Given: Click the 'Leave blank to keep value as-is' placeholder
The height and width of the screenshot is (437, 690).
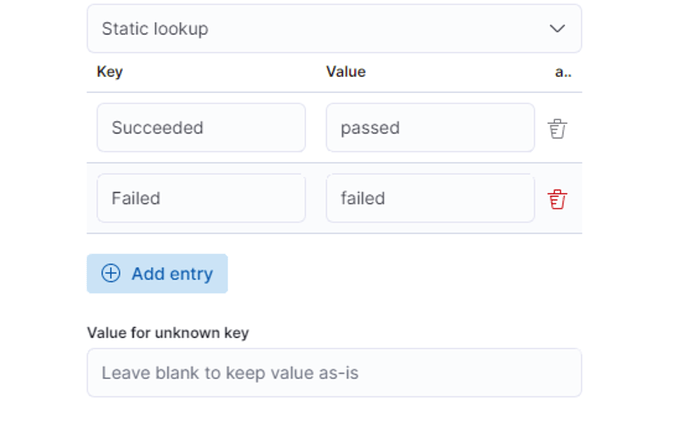Looking at the screenshot, I should point(230,373).
